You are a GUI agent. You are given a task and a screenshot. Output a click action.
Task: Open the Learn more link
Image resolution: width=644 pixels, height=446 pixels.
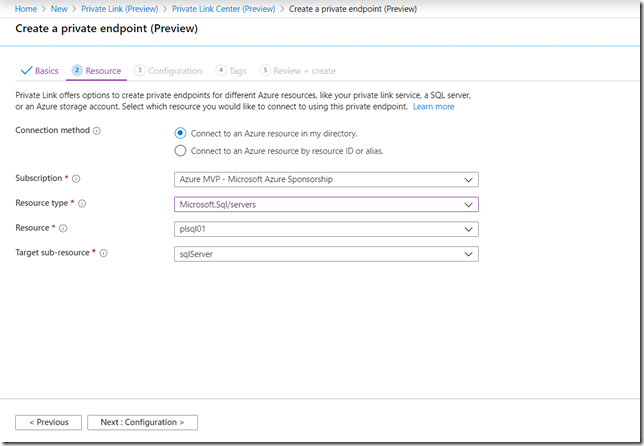pos(433,106)
